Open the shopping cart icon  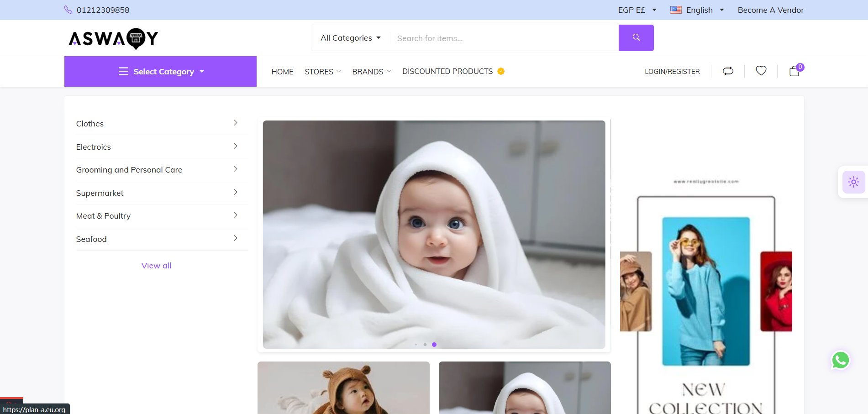tap(794, 71)
